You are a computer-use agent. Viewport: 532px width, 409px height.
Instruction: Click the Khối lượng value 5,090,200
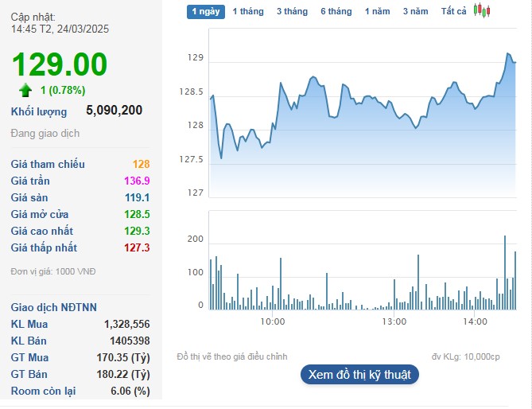coord(114,111)
